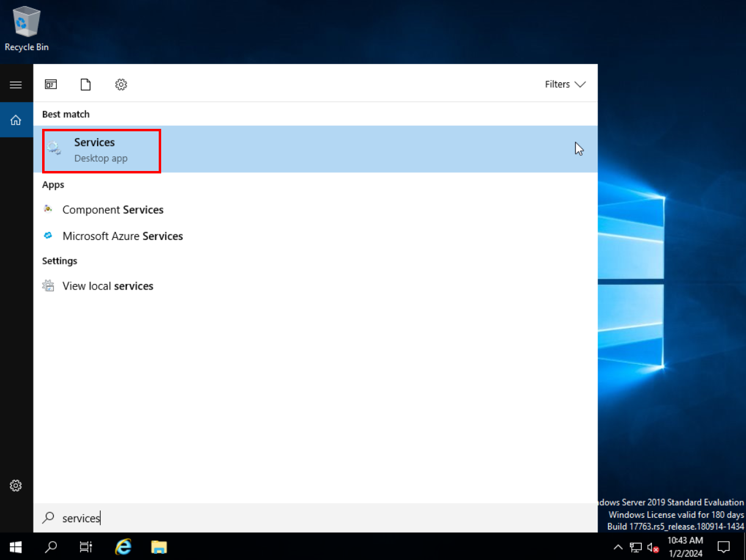Viewport: 746px width, 560px height.
Task: Open File Explorer from taskbar
Action: (159, 546)
